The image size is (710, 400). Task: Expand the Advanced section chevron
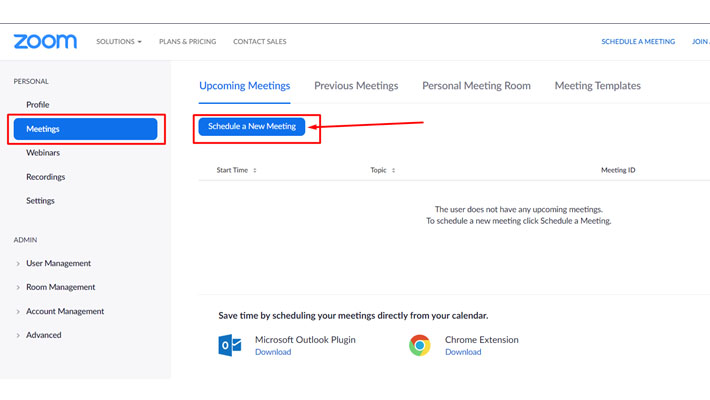tap(18, 336)
